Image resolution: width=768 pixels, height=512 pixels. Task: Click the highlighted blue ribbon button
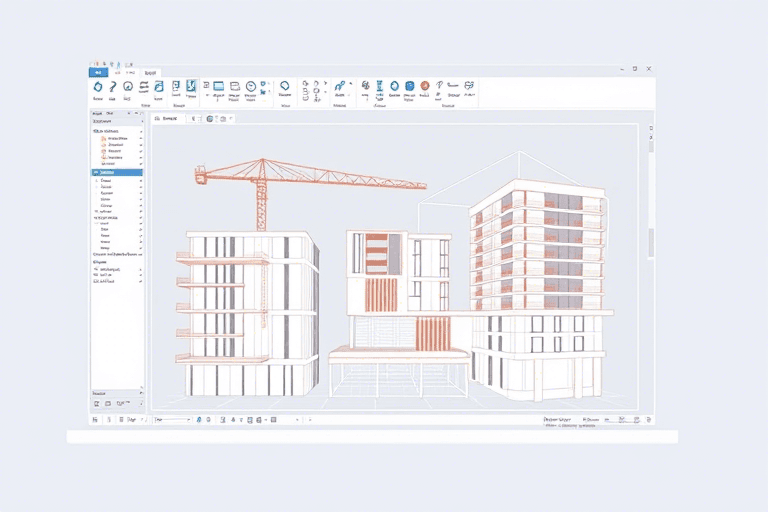191,87
